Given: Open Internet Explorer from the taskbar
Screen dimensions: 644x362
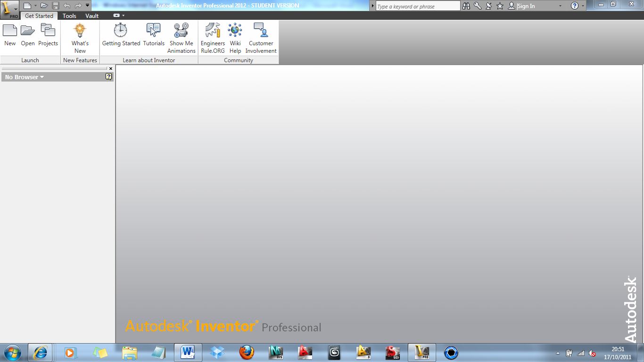Looking at the screenshot, I should tap(40, 353).
